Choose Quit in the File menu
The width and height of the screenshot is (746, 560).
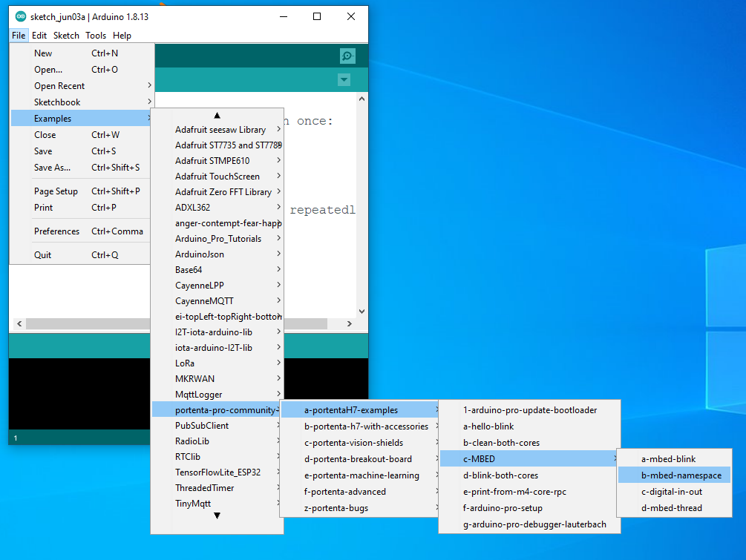point(82,255)
